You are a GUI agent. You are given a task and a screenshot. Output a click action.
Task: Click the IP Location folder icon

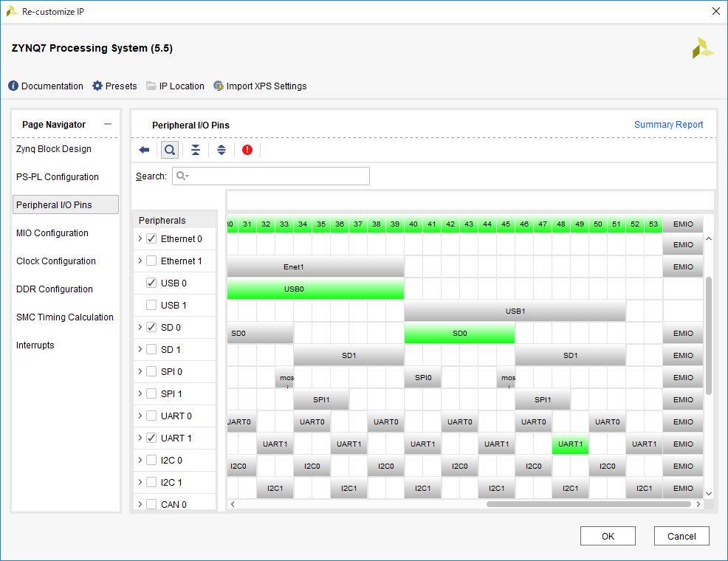pyautogui.click(x=151, y=86)
